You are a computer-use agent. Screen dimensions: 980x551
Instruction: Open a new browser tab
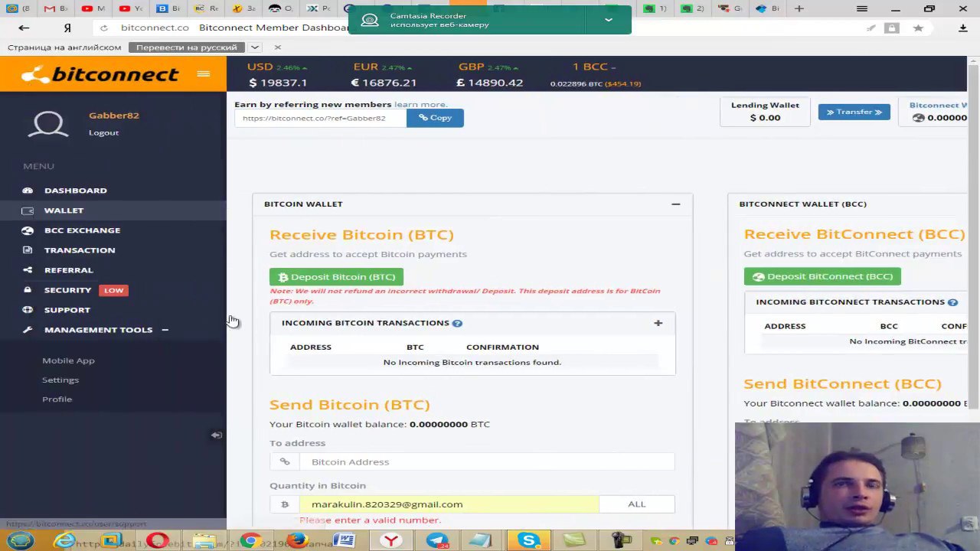click(799, 8)
